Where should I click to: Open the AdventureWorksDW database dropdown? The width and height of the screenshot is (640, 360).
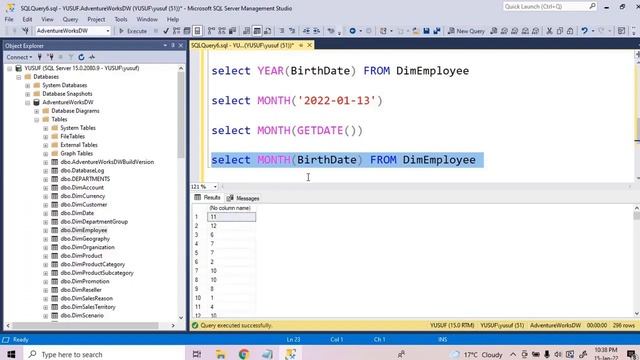pos(108,31)
